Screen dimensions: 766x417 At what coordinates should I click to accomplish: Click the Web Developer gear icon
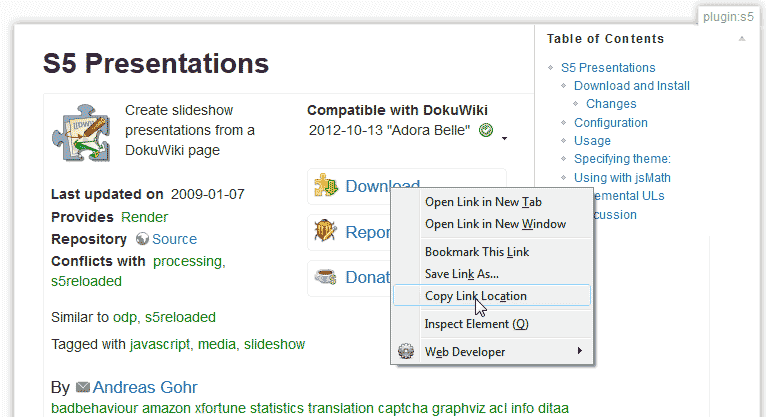(x=406, y=352)
